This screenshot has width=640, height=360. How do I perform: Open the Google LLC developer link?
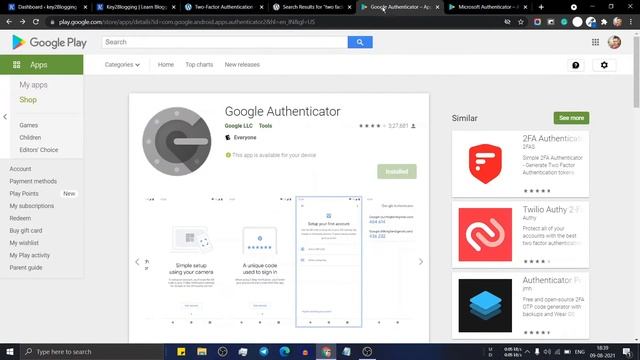click(x=239, y=126)
